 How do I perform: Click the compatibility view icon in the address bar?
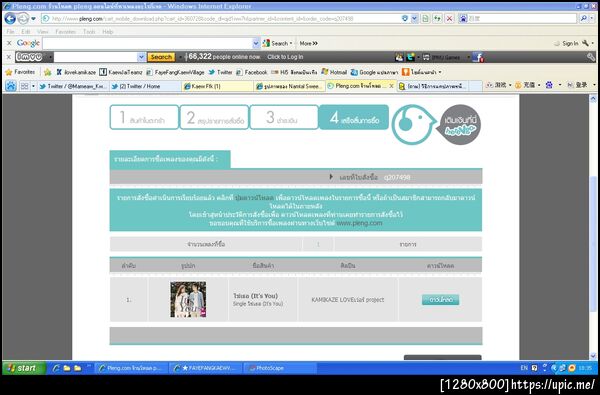pos(425,18)
